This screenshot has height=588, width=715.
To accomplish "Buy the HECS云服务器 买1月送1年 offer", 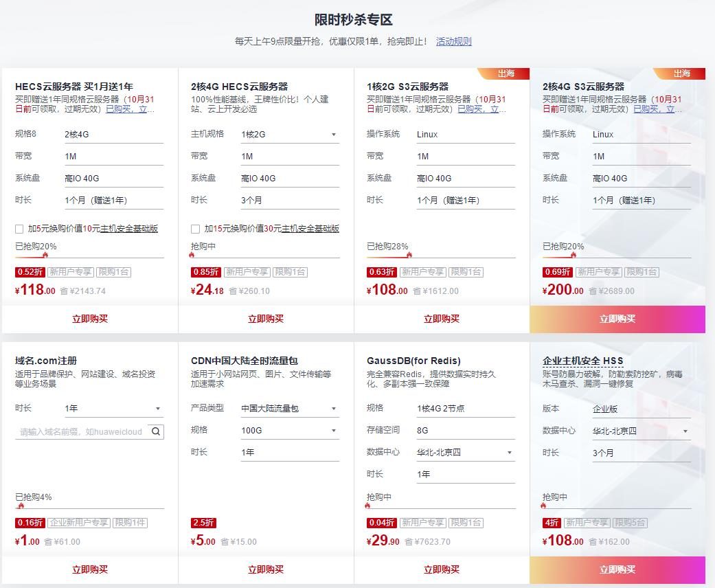I will (90, 319).
